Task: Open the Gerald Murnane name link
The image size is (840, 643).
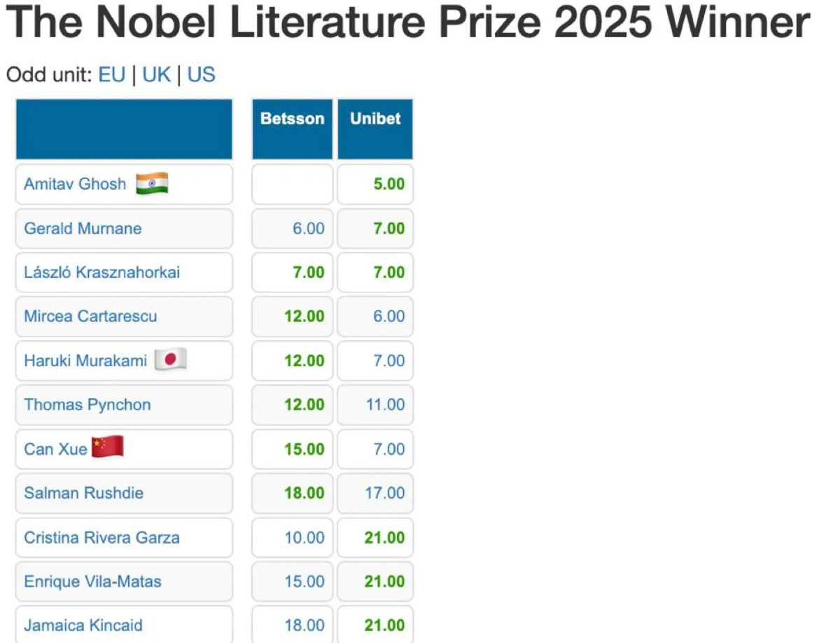Action: [83, 228]
